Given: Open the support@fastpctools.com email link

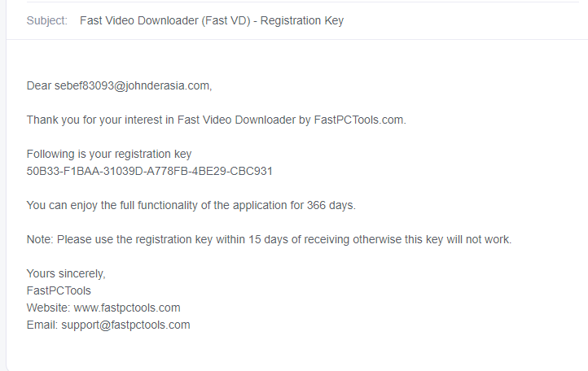Looking at the screenshot, I should (x=125, y=325).
